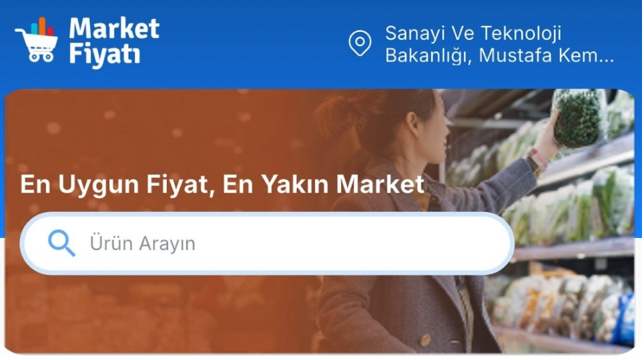Open the Sanayi Ve Teknoloji Bakanlığı location selector
Image resolution: width=644 pixels, height=360 pixels.
481,43
